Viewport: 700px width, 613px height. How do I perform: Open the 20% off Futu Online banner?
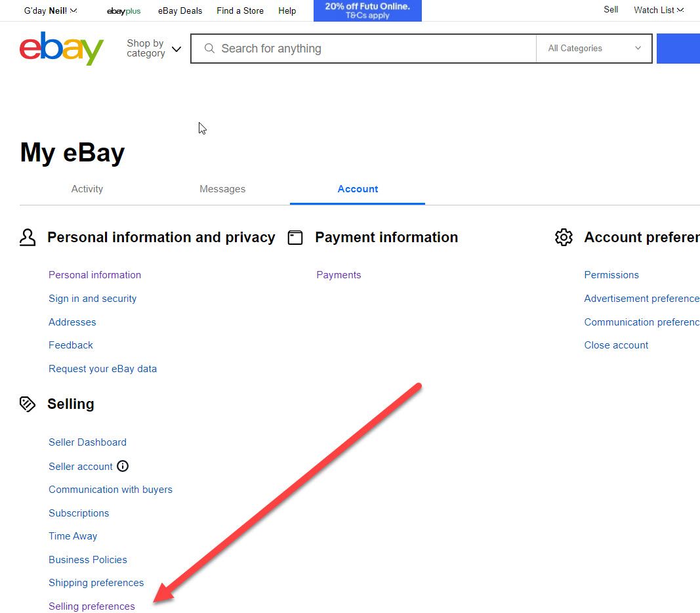coord(367,11)
